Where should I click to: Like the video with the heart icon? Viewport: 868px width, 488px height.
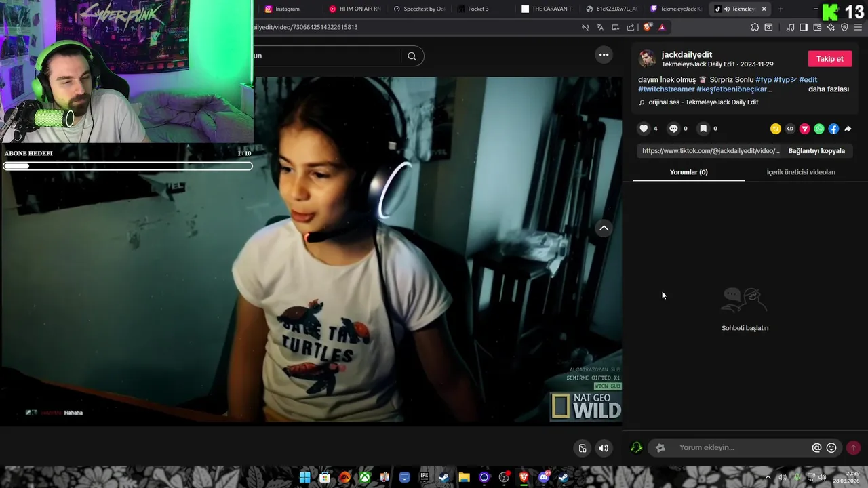pyautogui.click(x=644, y=129)
